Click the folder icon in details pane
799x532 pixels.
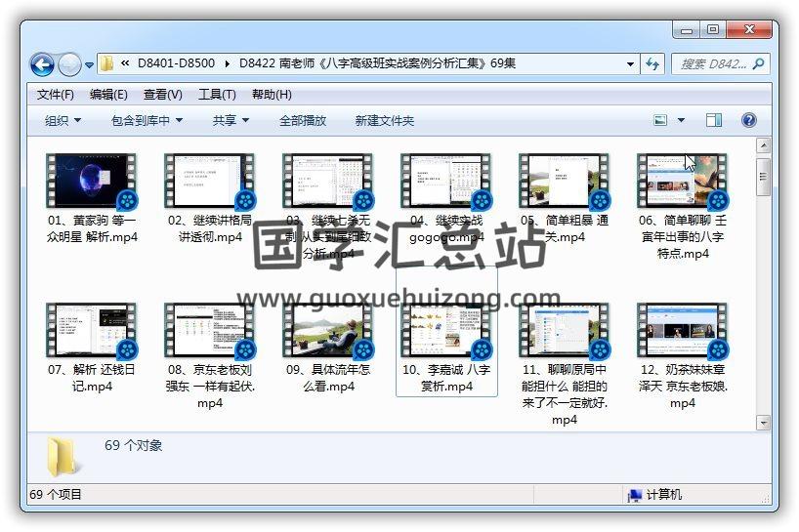point(63,456)
